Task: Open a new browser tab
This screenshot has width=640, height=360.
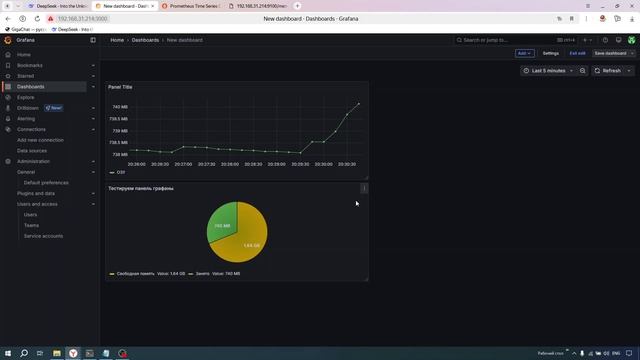Action: click(298, 6)
